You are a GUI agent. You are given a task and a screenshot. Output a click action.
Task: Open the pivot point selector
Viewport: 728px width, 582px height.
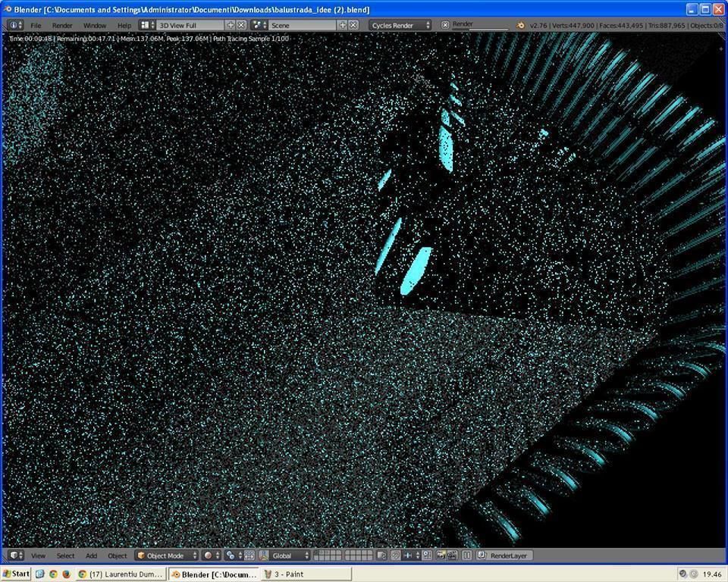pyautogui.click(x=234, y=555)
